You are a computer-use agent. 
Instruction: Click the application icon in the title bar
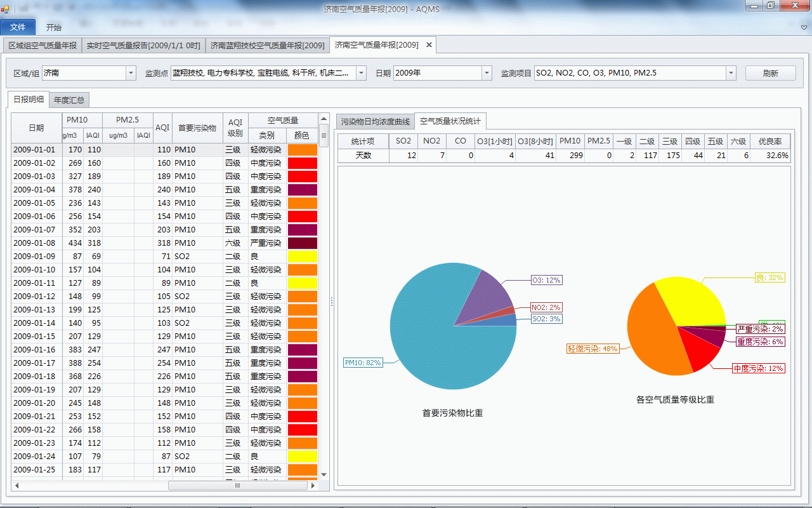[x=6, y=9]
